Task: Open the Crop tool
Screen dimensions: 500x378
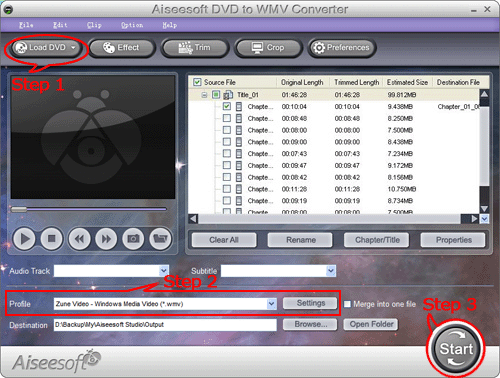Action: pos(268,48)
